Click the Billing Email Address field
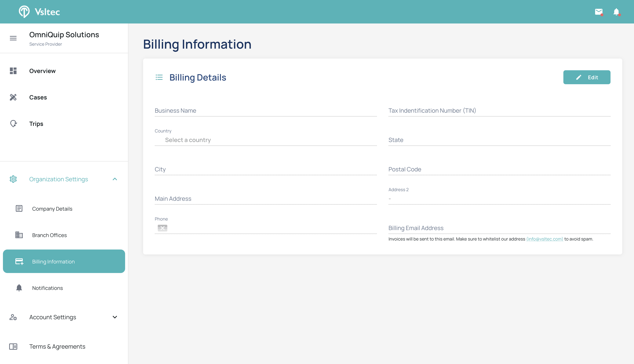The height and width of the screenshot is (364, 634). 499,228
